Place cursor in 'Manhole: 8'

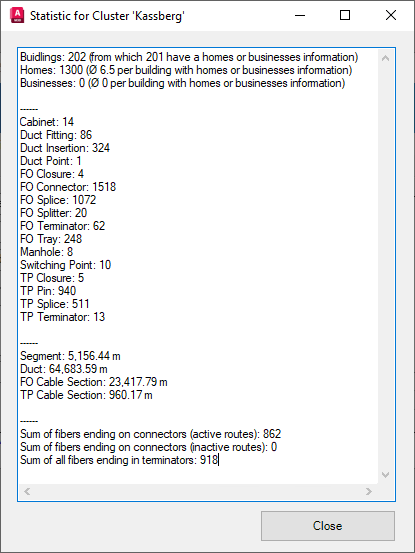pos(47,253)
